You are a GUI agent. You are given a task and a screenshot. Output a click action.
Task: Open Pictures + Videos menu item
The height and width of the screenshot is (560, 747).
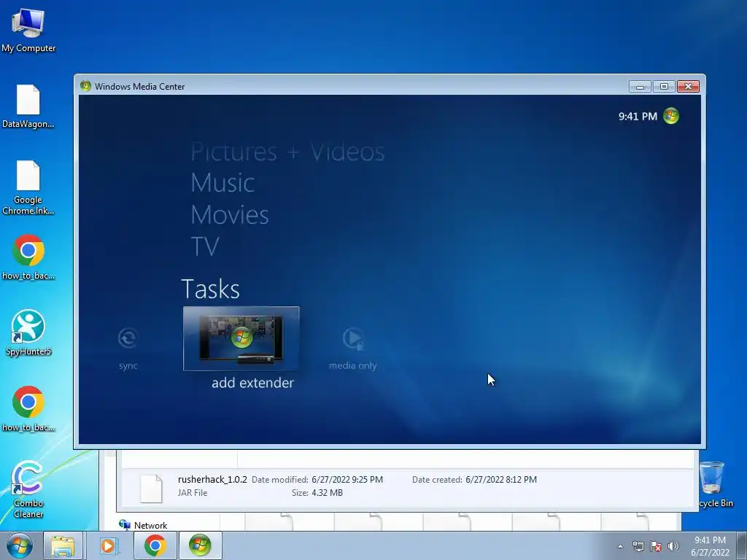coord(287,152)
